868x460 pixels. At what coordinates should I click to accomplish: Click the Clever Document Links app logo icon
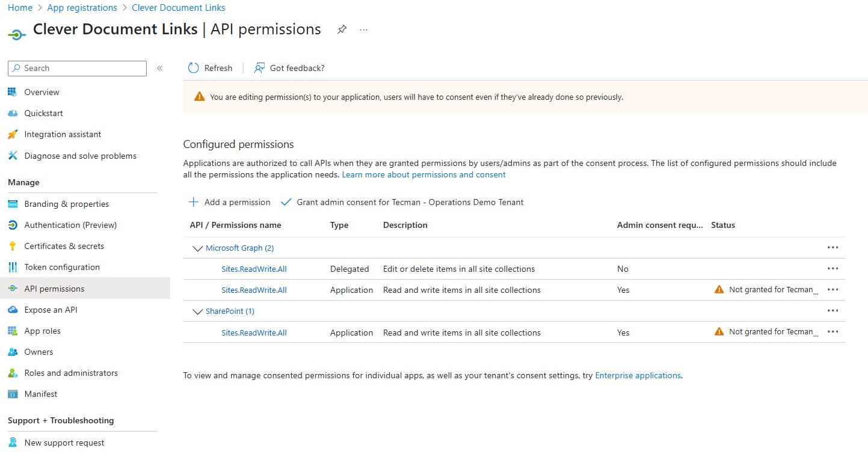[x=16, y=34]
